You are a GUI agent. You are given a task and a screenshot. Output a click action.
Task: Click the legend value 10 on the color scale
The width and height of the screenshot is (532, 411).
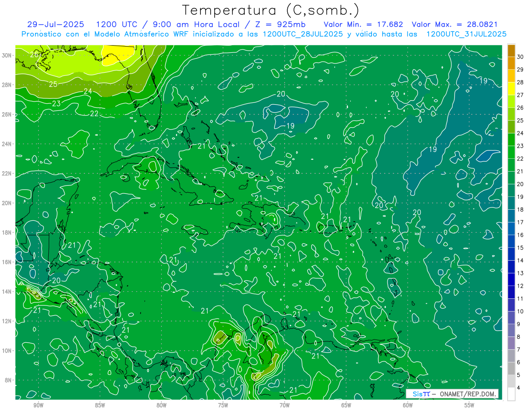pos(520,311)
